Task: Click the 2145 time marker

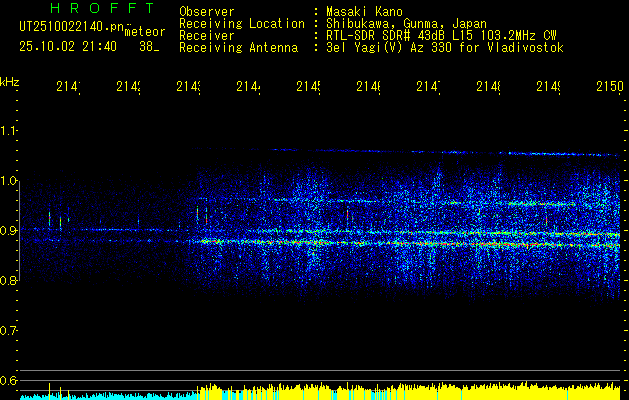Action: click(x=308, y=87)
